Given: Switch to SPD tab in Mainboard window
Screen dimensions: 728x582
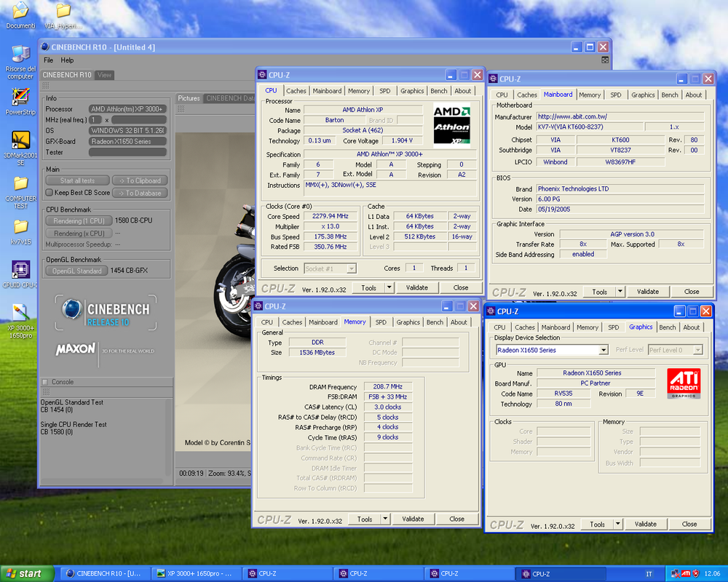Looking at the screenshot, I should 616,95.
